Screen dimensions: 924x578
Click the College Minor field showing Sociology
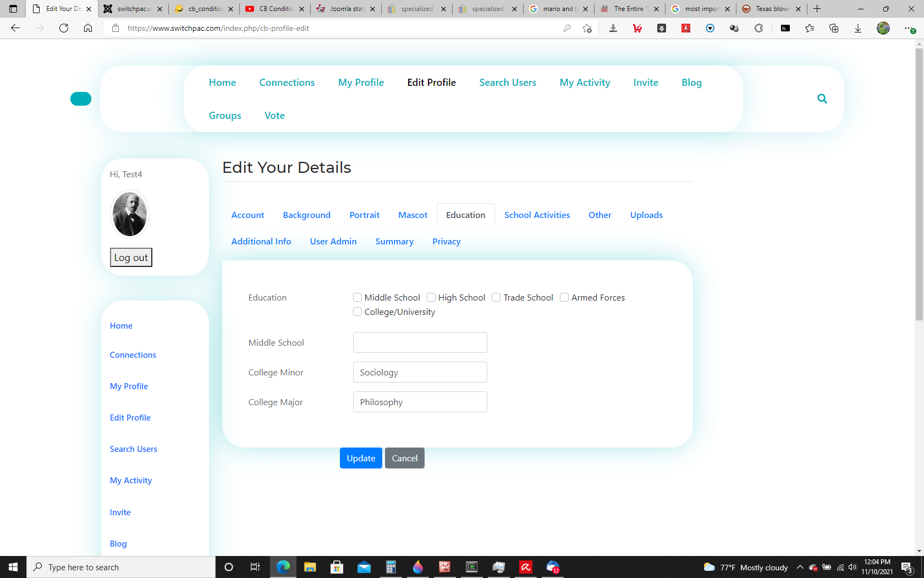[420, 372]
